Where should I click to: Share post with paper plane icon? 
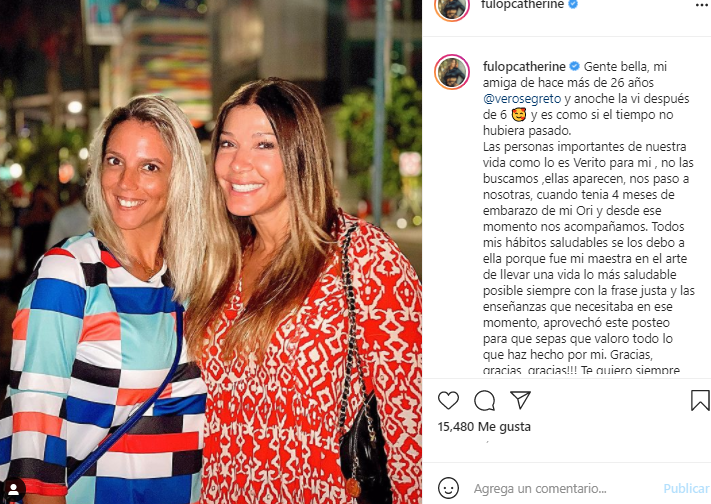click(x=520, y=400)
